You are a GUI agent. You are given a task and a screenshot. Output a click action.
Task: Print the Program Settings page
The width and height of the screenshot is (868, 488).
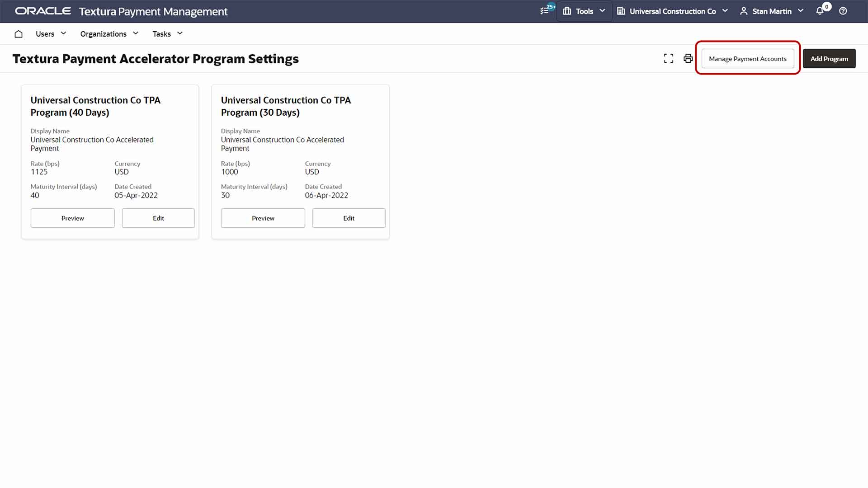point(687,58)
